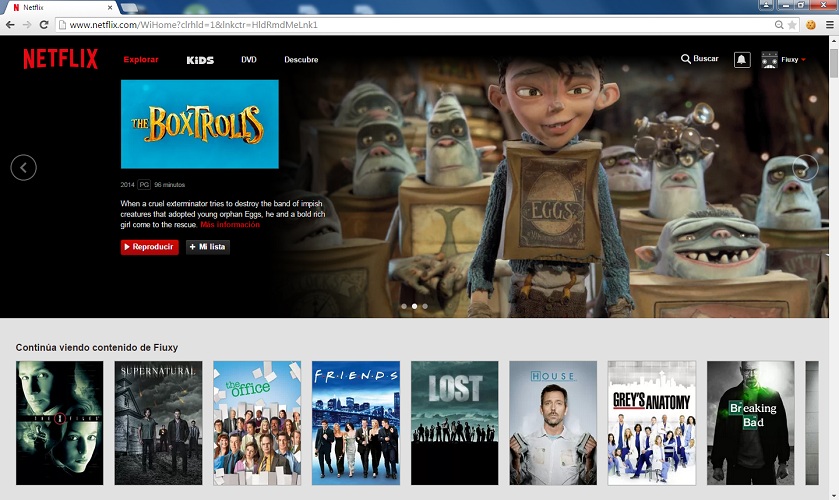The image size is (839, 500).
Task: Click the cookie extension icon in the toolbar
Action: point(811,25)
